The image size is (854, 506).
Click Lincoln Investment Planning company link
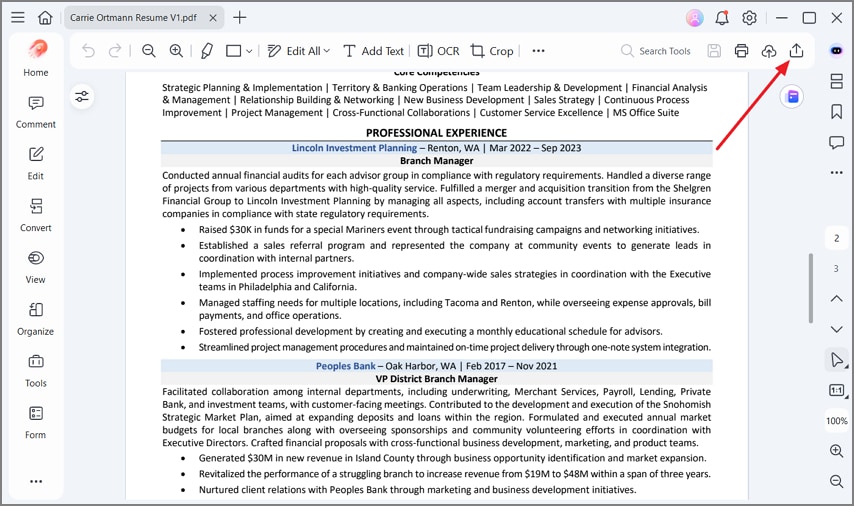coord(354,148)
